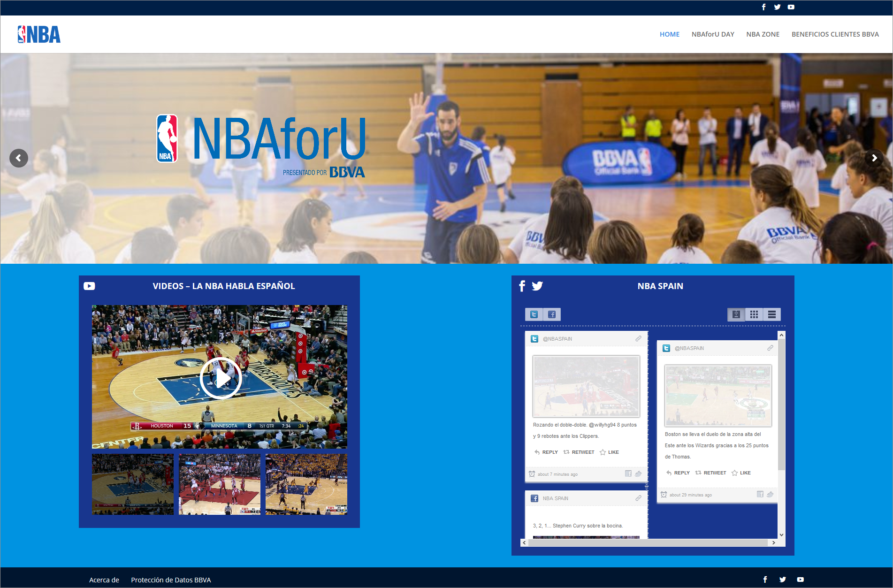893x588 pixels.
Task: Click Twitter icon on Clippers tweet header
Action: [534, 339]
